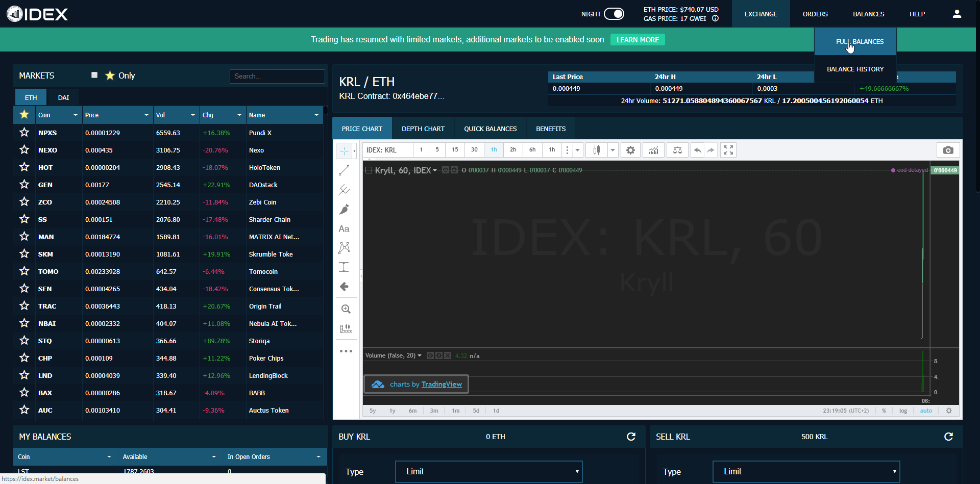Select the ruler measure tool
Screen dimensions: 980x484
[346, 328]
